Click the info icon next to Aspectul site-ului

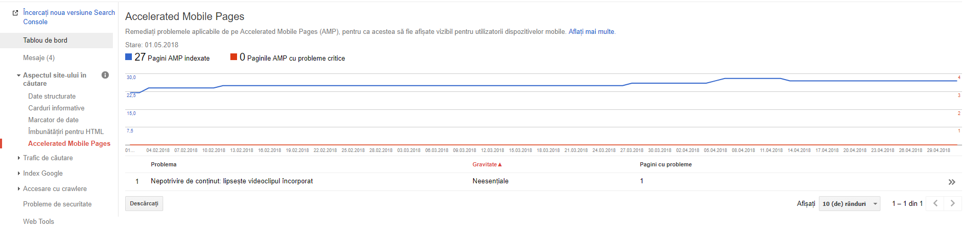coord(105,75)
